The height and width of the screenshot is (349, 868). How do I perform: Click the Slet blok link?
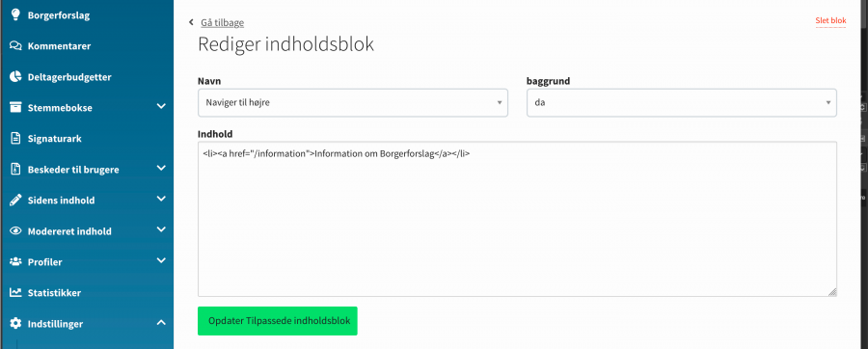click(830, 21)
